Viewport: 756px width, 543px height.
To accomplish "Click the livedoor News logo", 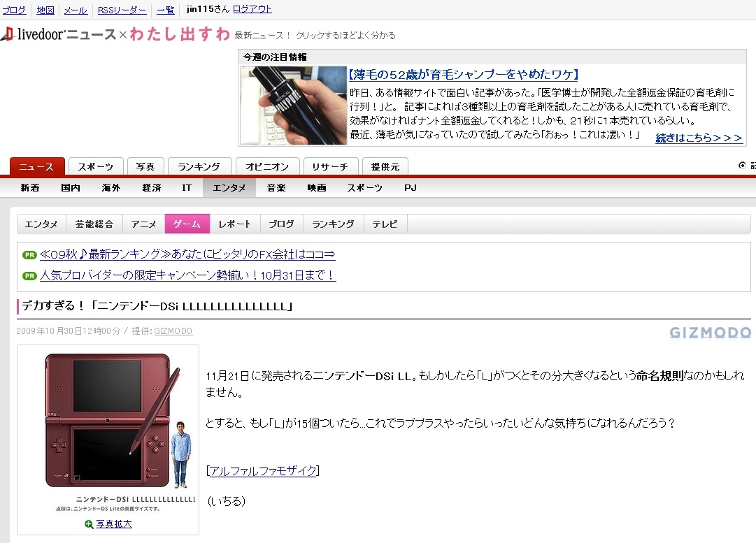I will 59,34.
